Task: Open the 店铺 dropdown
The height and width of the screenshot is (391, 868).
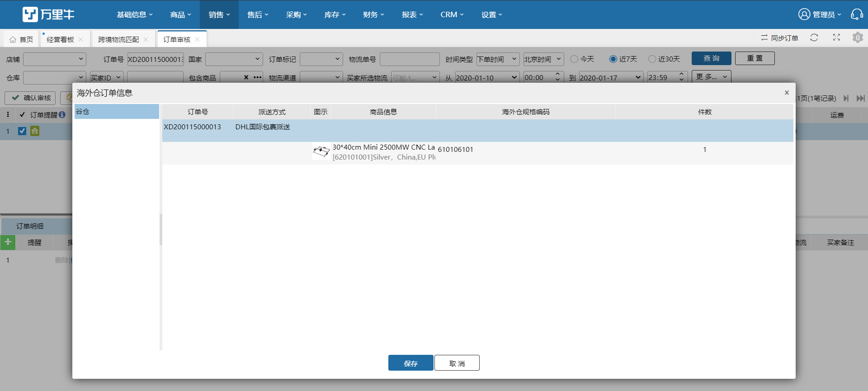Action: click(x=55, y=59)
